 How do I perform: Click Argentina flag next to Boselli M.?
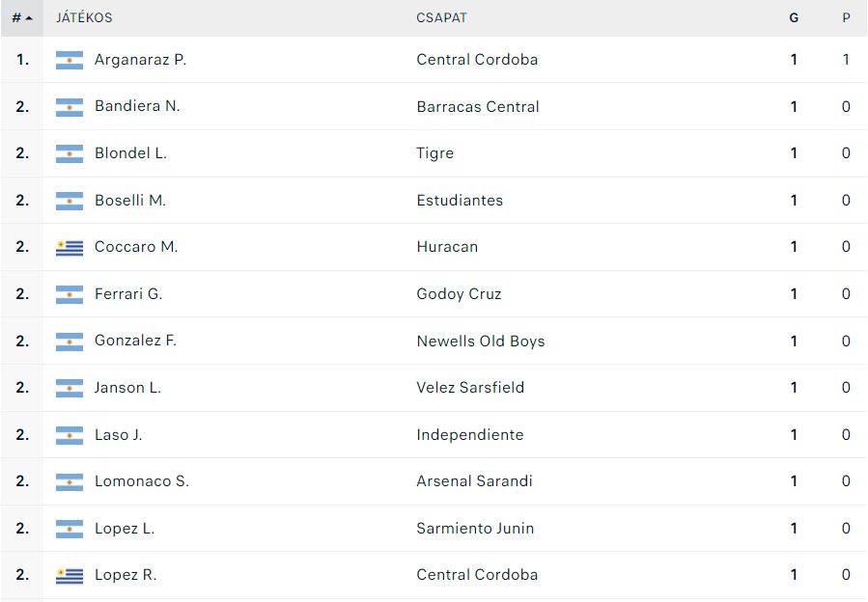(70, 201)
